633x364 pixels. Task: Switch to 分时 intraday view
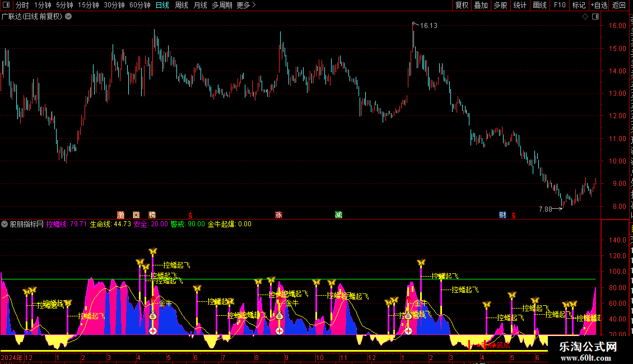click(x=22, y=5)
